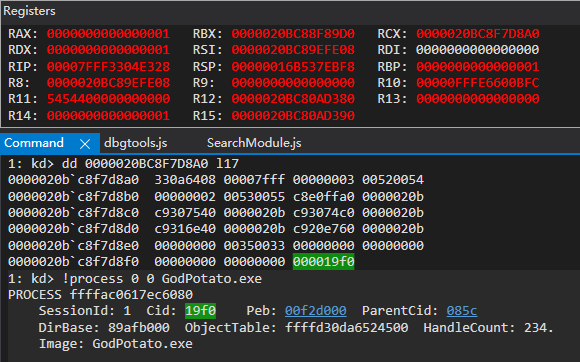Select HandleCount value 234
580x362 pixels.
[x=538, y=328]
